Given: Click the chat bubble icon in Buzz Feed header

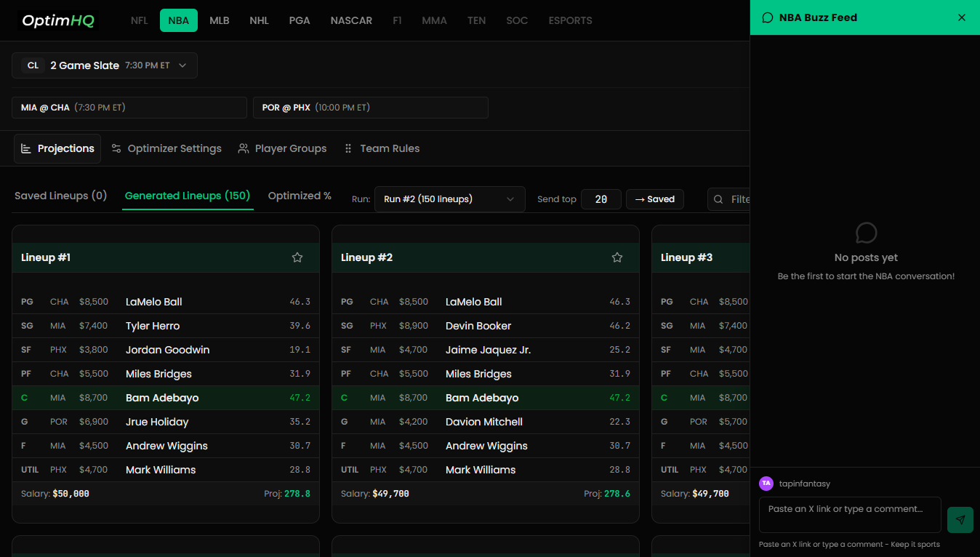Looking at the screenshot, I should coord(768,17).
